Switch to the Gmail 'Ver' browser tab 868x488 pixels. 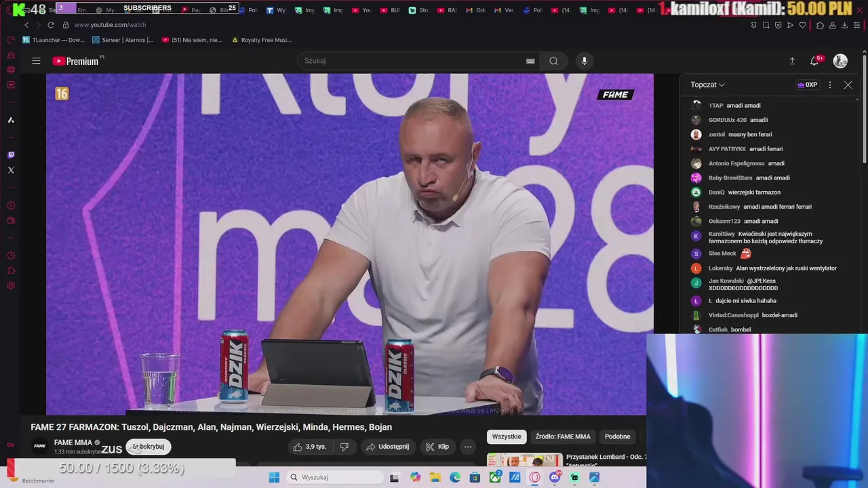click(504, 10)
